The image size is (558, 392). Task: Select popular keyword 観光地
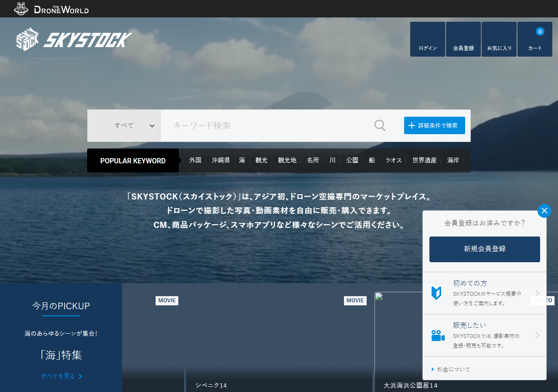point(287,160)
